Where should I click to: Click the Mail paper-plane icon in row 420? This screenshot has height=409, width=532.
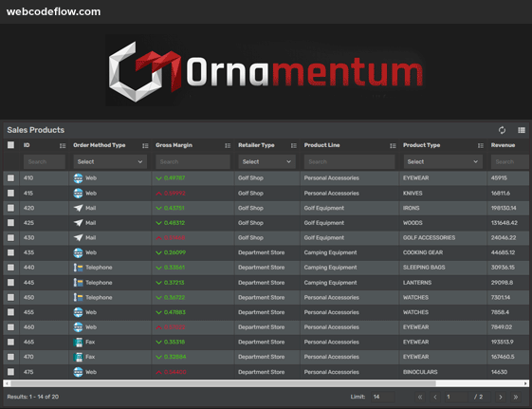79,208
